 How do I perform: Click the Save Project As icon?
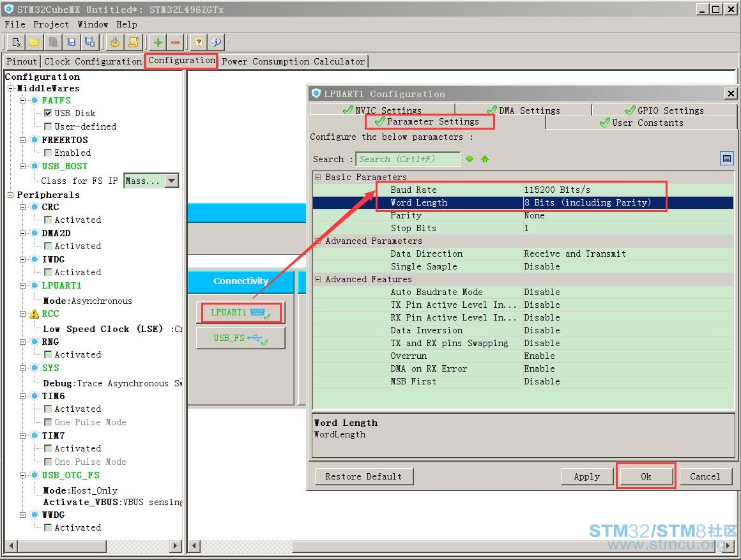pos(90,43)
